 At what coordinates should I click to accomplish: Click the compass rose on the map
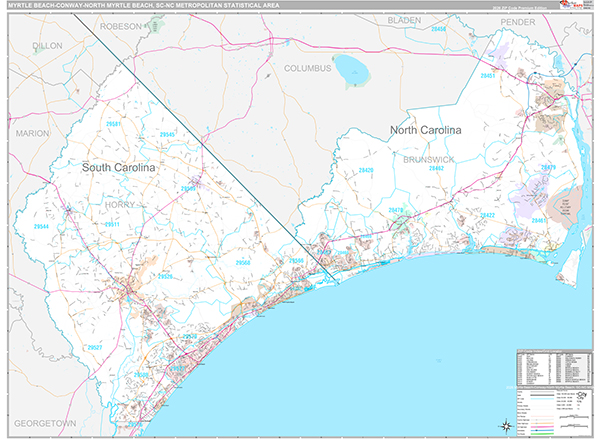506,426
